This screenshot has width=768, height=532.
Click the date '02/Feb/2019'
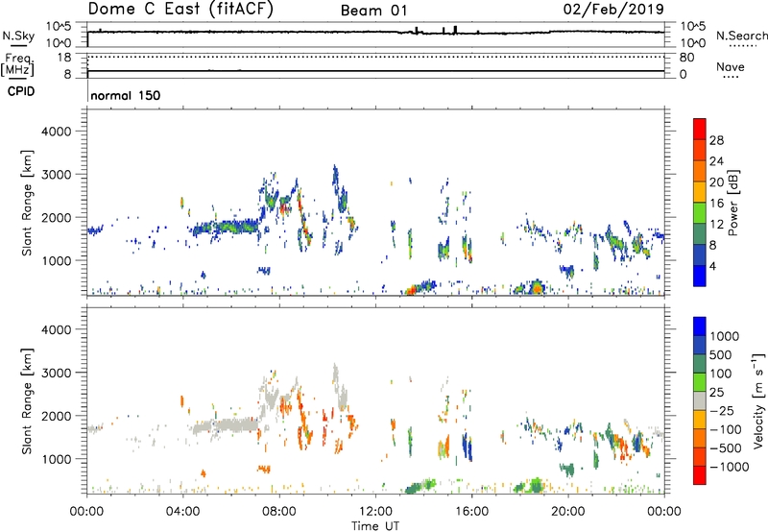coord(613,9)
